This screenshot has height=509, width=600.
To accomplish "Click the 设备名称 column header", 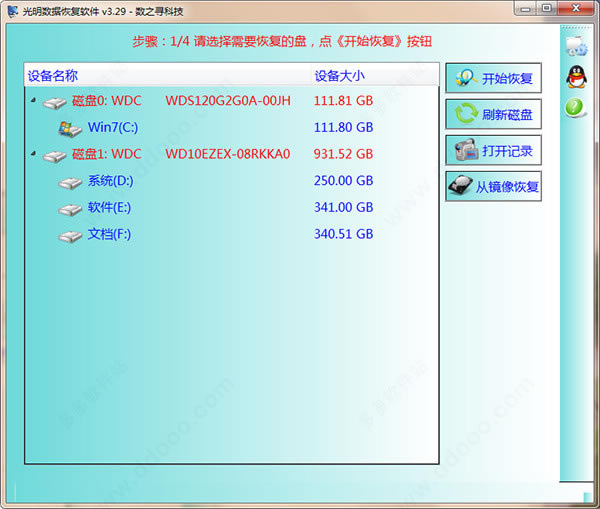I will click(x=53, y=75).
